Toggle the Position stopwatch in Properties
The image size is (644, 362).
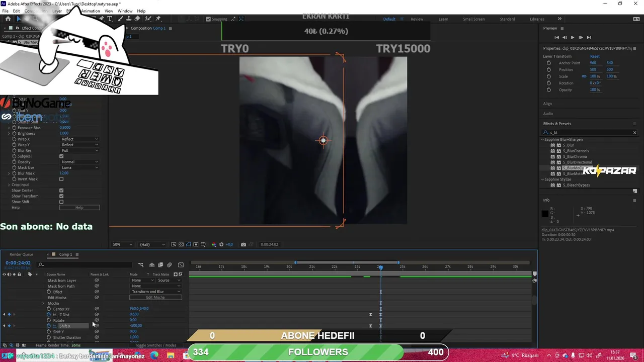[x=549, y=69]
